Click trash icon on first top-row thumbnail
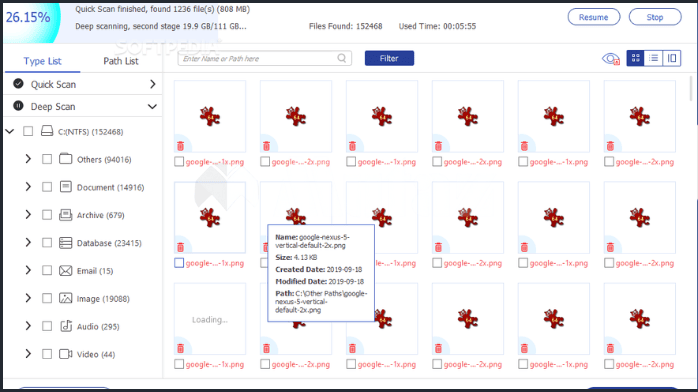Image resolution: width=698 pixels, height=392 pixels. coord(180,146)
